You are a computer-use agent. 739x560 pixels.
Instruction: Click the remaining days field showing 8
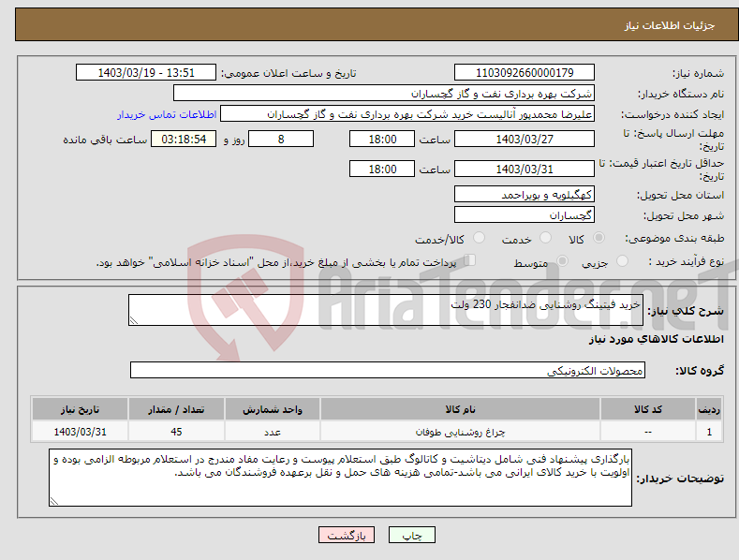click(x=281, y=139)
